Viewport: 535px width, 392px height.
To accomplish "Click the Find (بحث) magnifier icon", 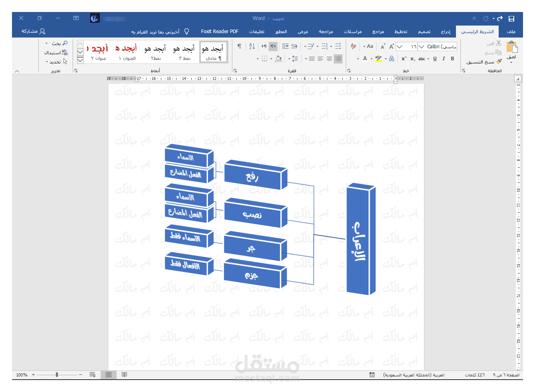I will pos(65,43).
